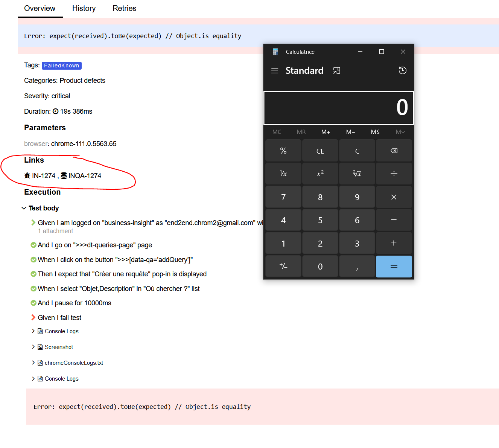Click the Screenshot attachment icon
This screenshot has height=448, width=499.
coord(40,347)
